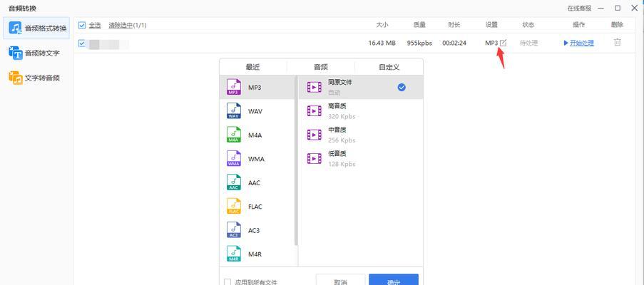Select the FLAC format icon
This screenshot has width=644, height=285.
(234, 206)
